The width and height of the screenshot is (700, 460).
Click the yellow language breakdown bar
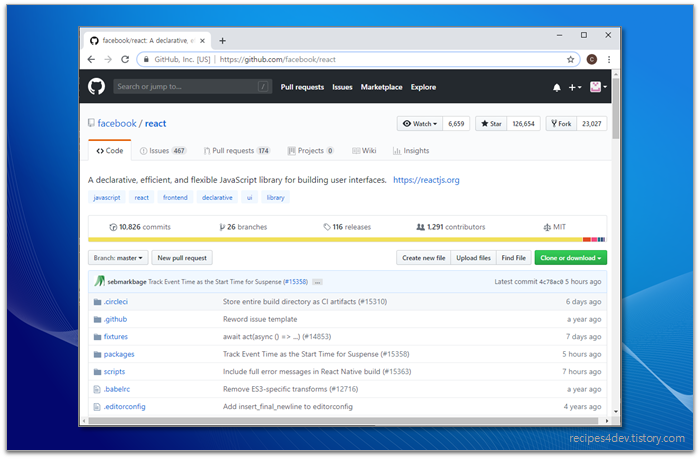coord(335,240)
